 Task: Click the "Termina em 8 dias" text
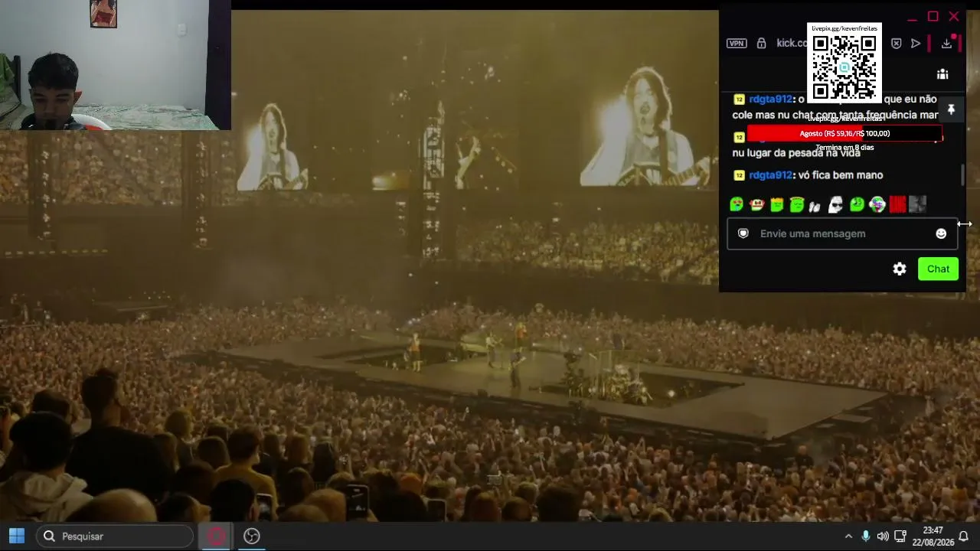(844, 148)
